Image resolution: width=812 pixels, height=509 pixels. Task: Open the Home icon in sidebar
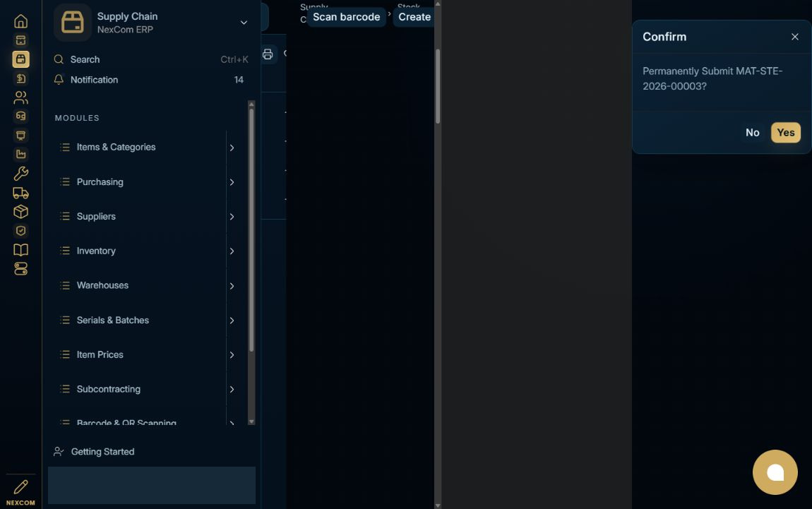coord(20,21)
